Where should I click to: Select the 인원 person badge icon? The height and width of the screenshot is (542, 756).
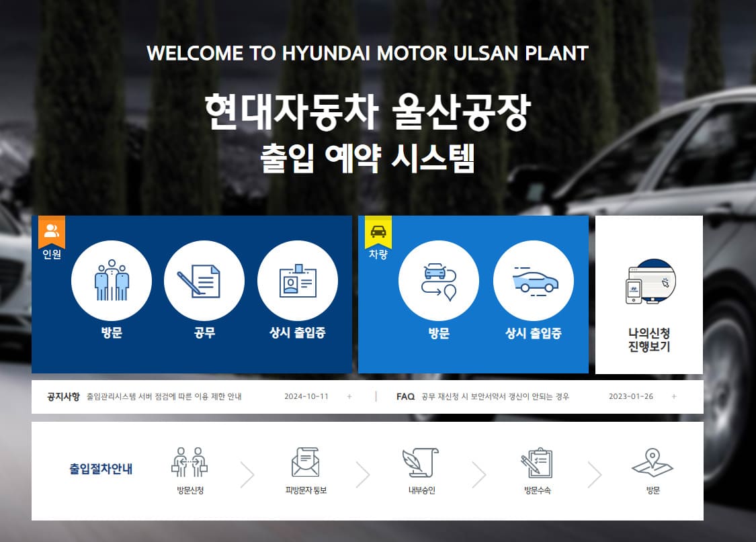50,230
